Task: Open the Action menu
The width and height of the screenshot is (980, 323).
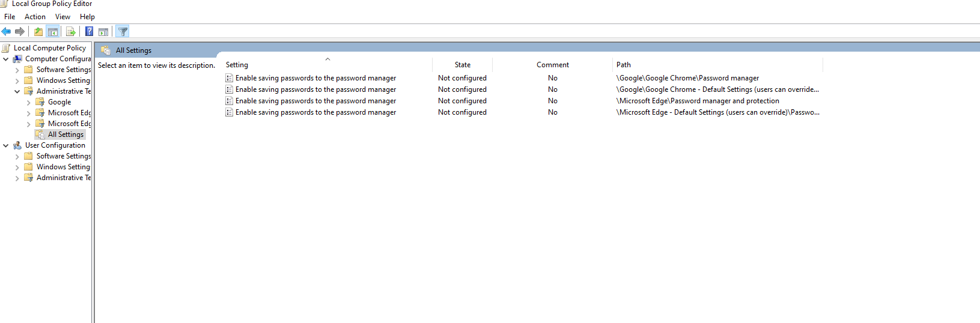Action: [x=35, y=17]
